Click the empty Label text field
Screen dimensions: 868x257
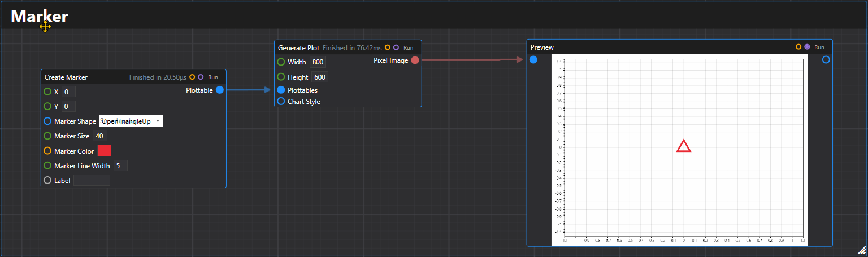(92, 180)
